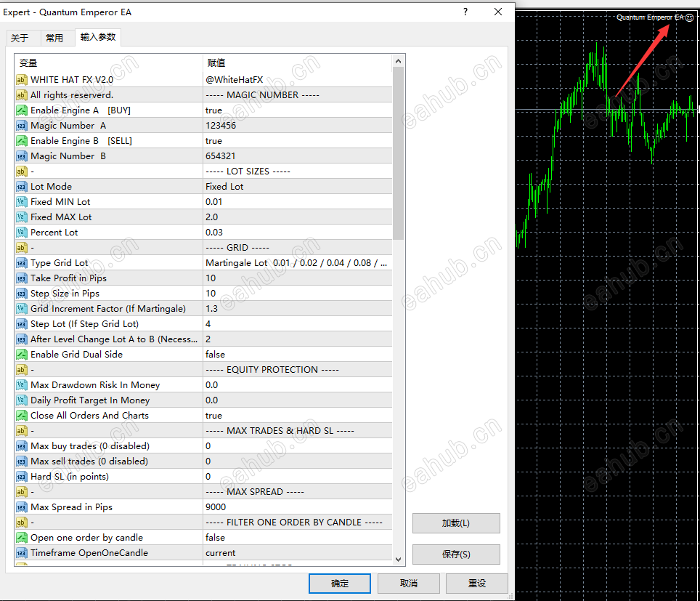Click the icon beside Close All Orders And Charts
The height and width of the screenshot is (601, 700).
(22, 416)
